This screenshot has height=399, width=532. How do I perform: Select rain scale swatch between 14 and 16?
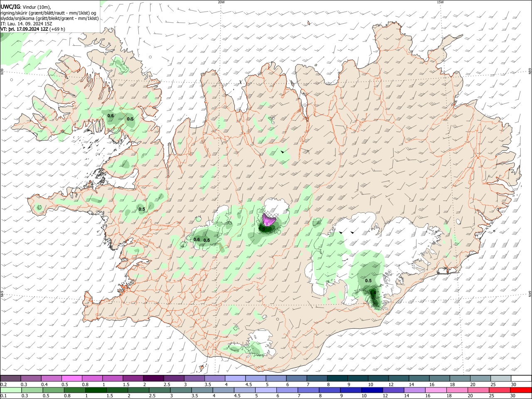click(x=415, y=390)
